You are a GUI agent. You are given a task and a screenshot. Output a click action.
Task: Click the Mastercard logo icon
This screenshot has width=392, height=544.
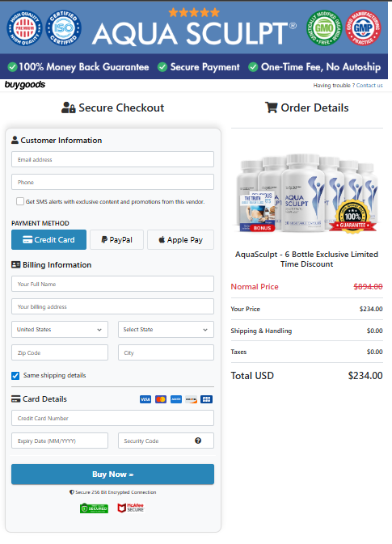coord(161,399)
